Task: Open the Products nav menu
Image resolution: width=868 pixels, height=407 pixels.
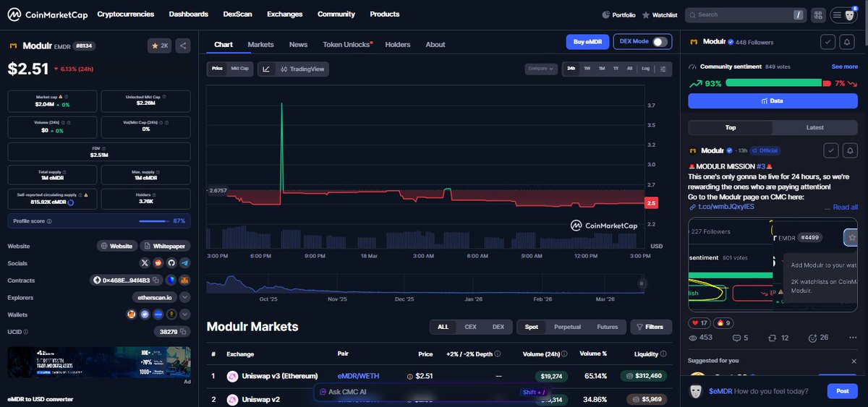Action: [384, 14]
